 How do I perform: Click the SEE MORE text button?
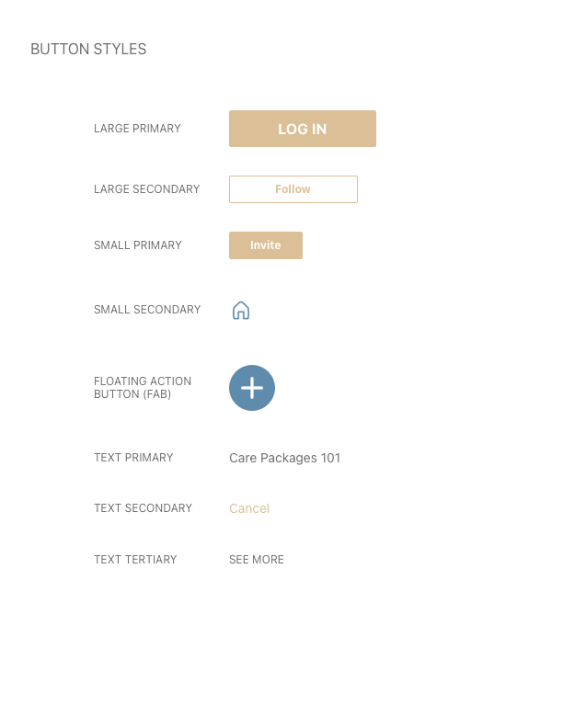click(x=257, y=560)
